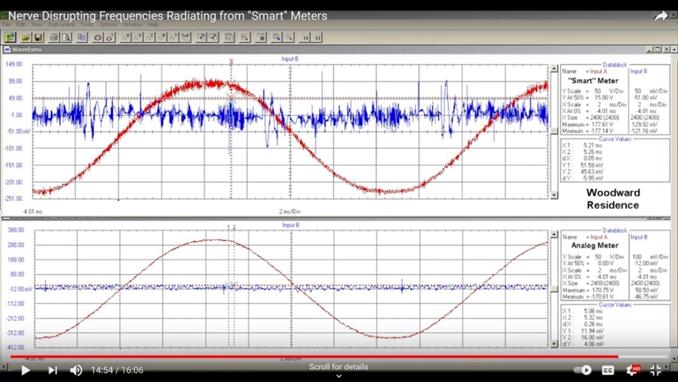Open the video settings gear
Image resolution: width=678 pixels, height=382 pixels.
pos(633,370)
